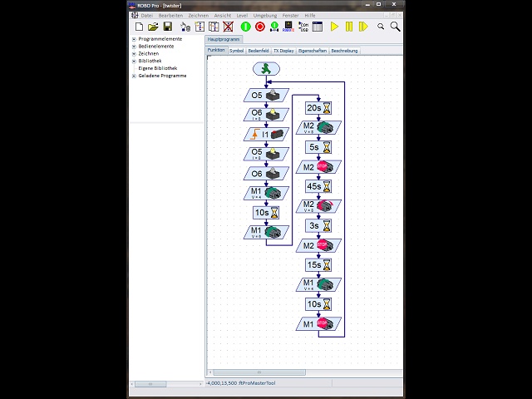Open the Level menu
This screenshot has height=399, width=532.
pyautogui.click(x=242, y=16)
